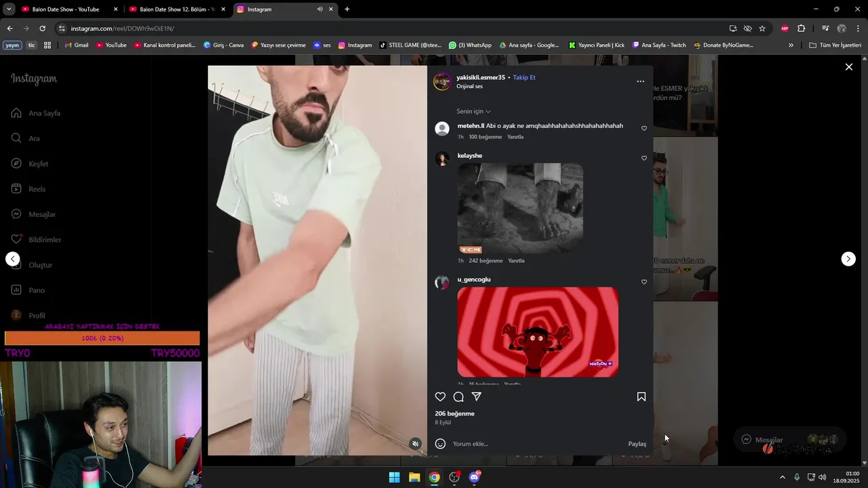Open Ara search in sidebar
868x488 pixels.
pyautogui.click(x=26, y=138)
